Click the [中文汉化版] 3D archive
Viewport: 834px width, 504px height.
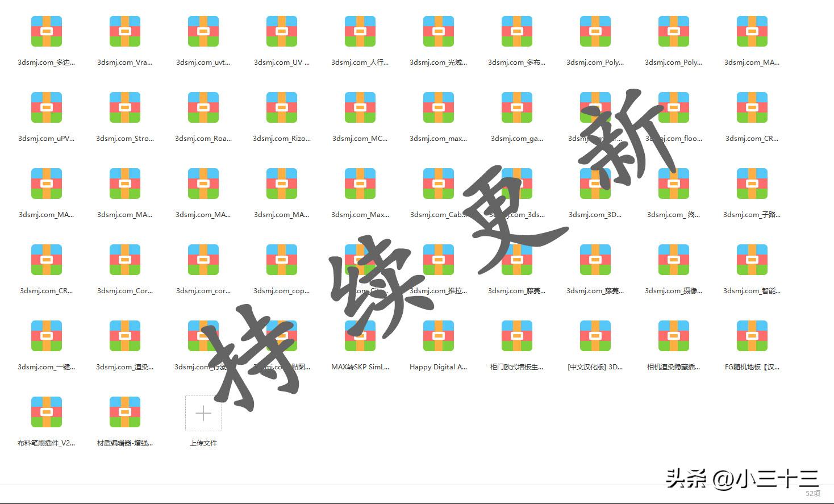tap(595, 335)
